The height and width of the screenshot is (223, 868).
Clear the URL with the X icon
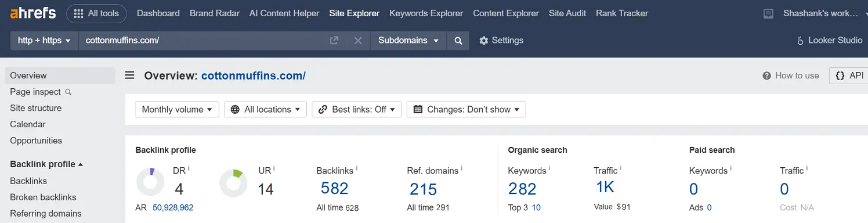pos(358,41)
